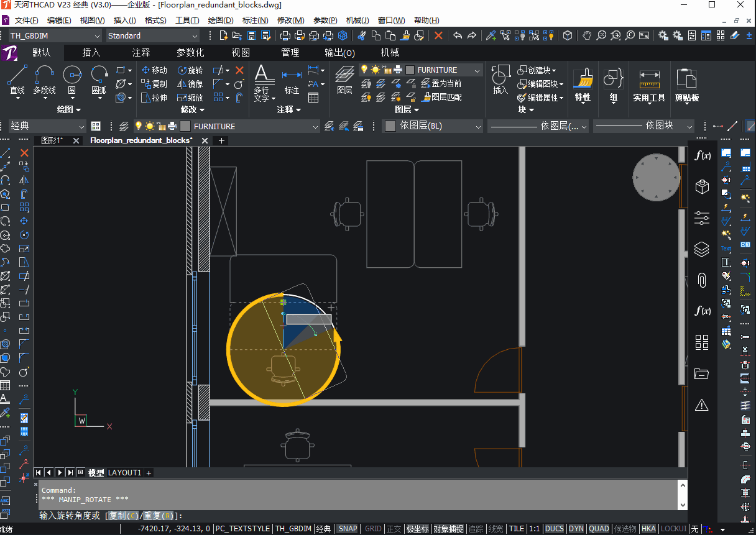Open the 标注(N) menu

255,21
